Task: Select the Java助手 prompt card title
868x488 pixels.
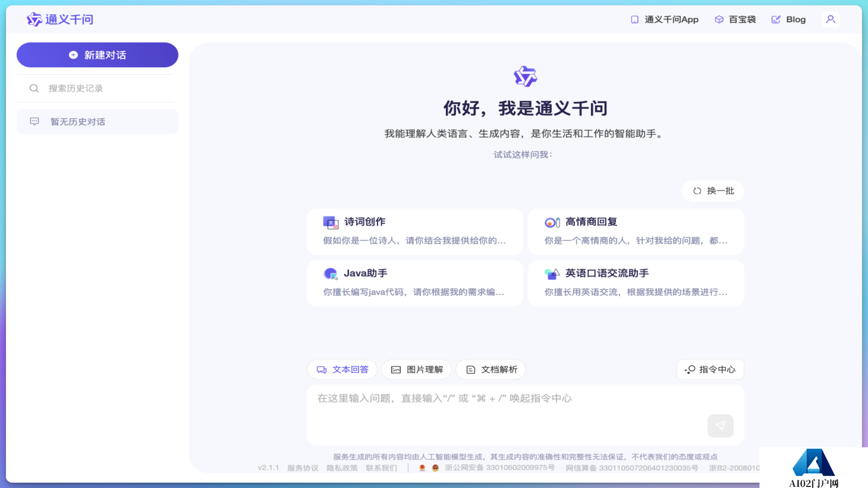Action: coord(366,273)
